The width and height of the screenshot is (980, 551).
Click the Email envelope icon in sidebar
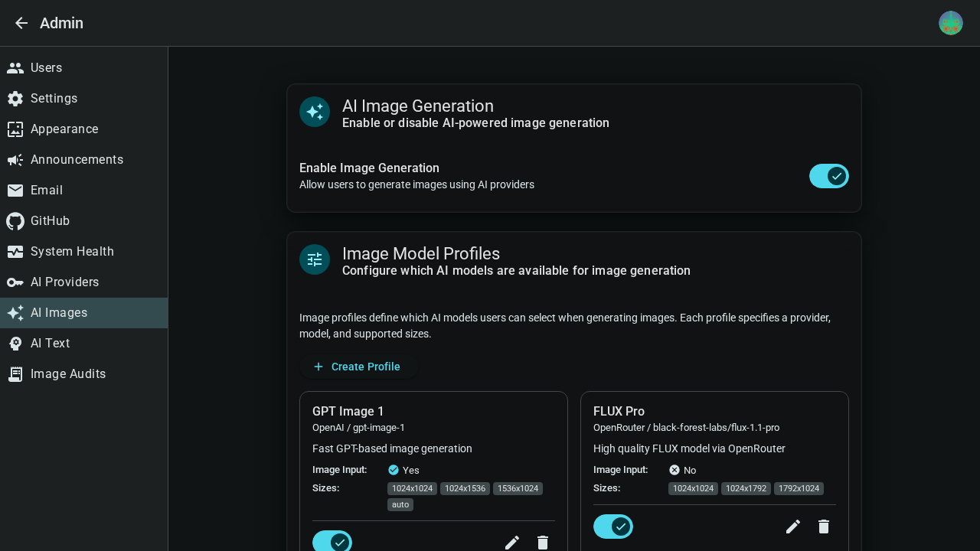[x=15, y=191]
